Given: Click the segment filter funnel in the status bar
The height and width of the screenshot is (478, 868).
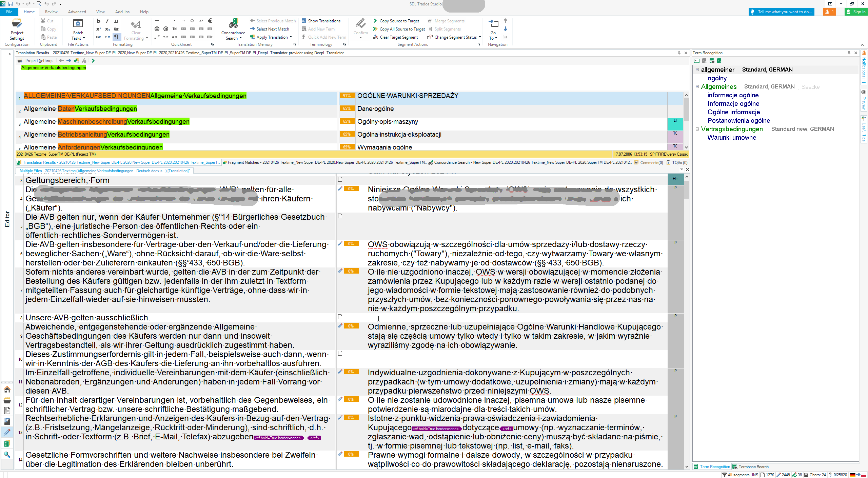Looking at the screenshot, I should pyautogui.click(x=725, y=475).
